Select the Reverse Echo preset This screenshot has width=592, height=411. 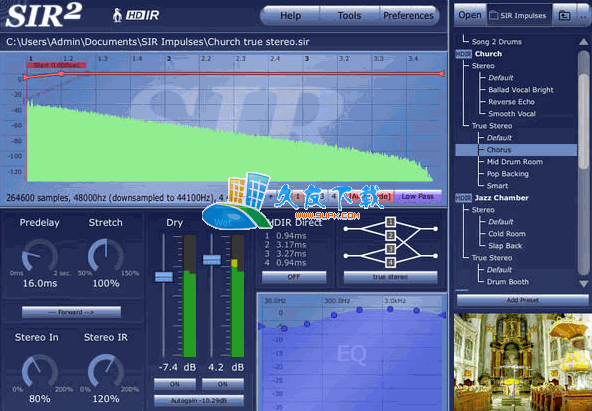pos(511,102)
